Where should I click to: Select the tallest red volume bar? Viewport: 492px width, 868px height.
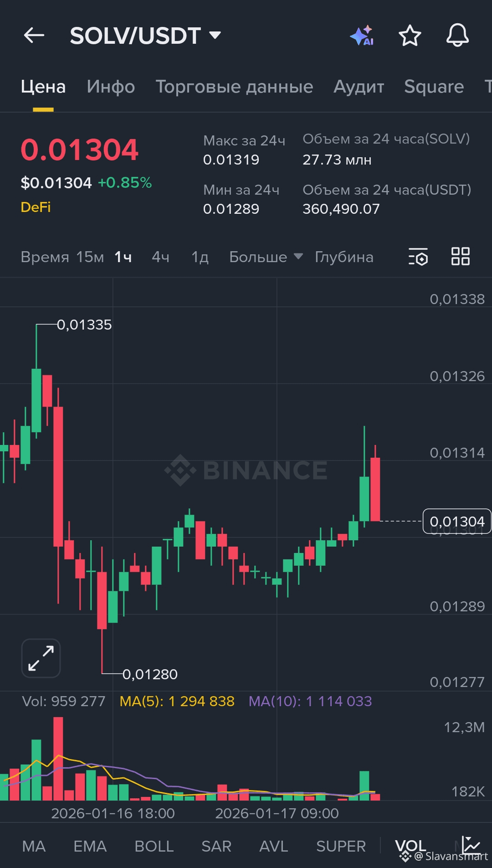(58, 759)
